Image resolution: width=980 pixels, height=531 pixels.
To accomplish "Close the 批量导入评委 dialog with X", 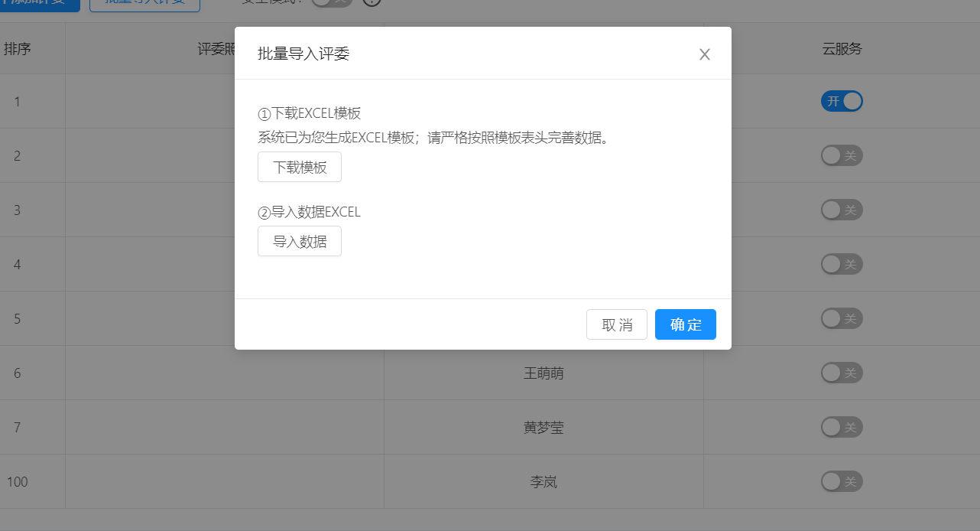I will [705, 54].
